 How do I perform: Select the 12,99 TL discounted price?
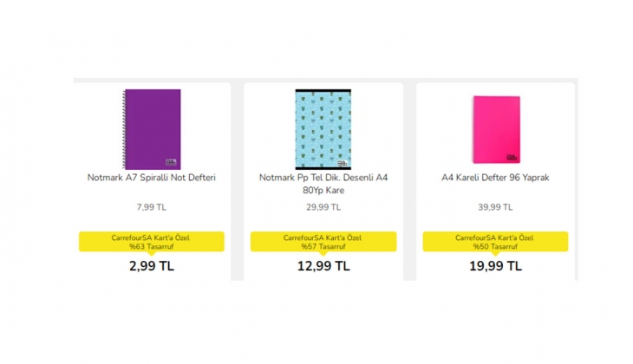coord(323,266)
